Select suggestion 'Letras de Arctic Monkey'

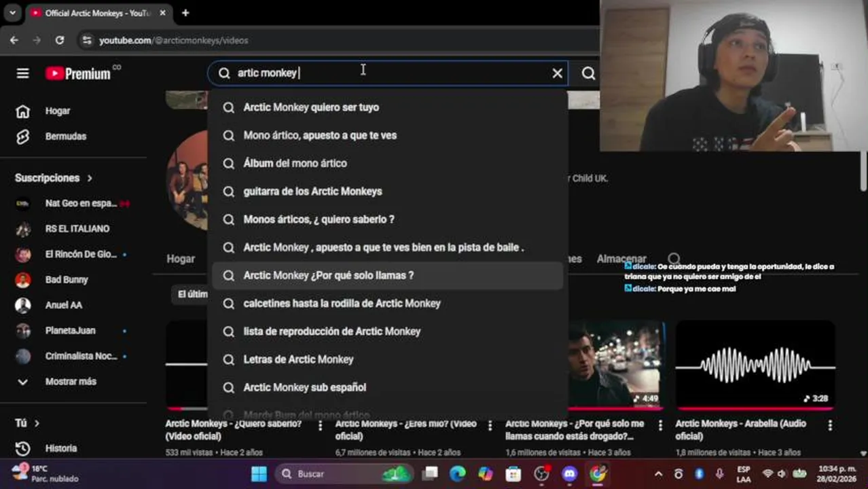388,359
